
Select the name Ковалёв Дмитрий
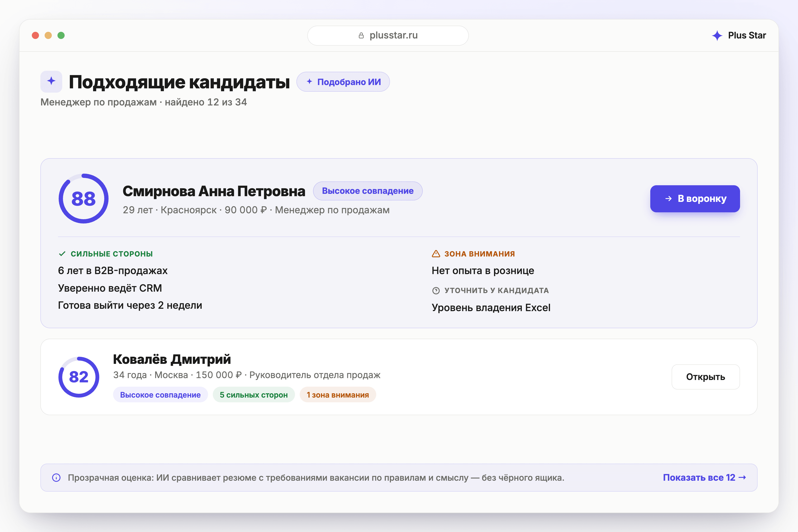172,359
